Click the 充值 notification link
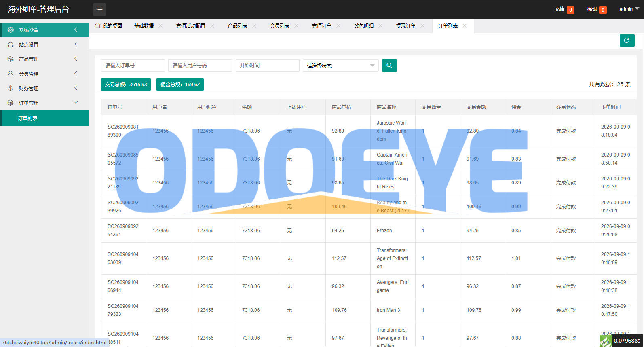Viewport: 644px width, 347px height. [564, 9]
